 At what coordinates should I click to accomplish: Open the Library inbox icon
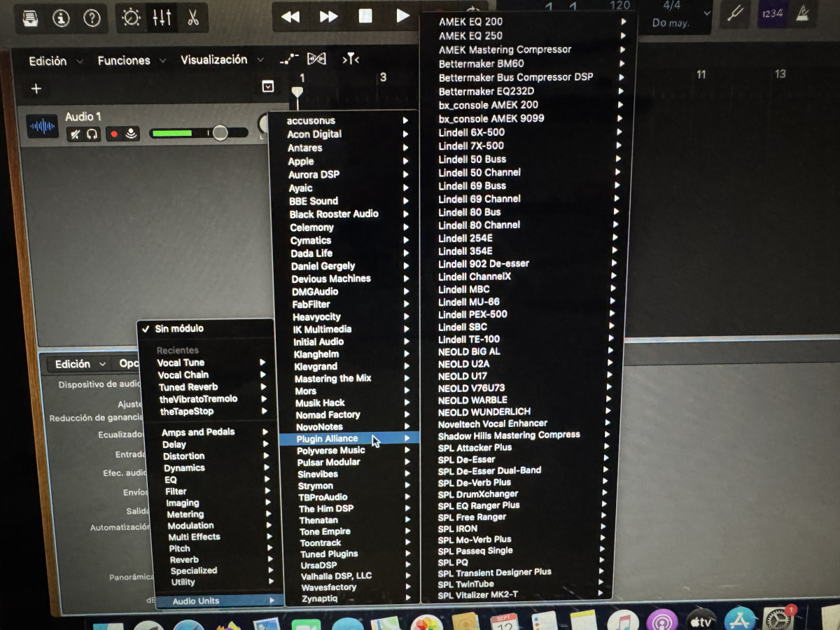[x=30, y=18]
